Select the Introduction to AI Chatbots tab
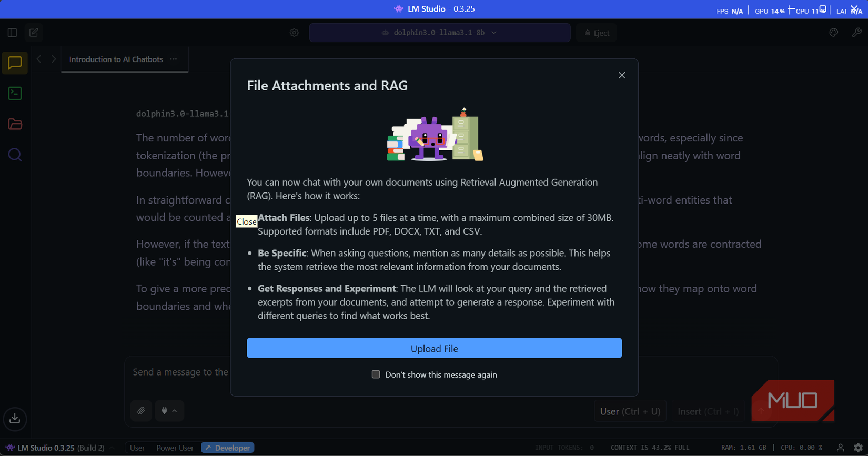 [116, 59]
